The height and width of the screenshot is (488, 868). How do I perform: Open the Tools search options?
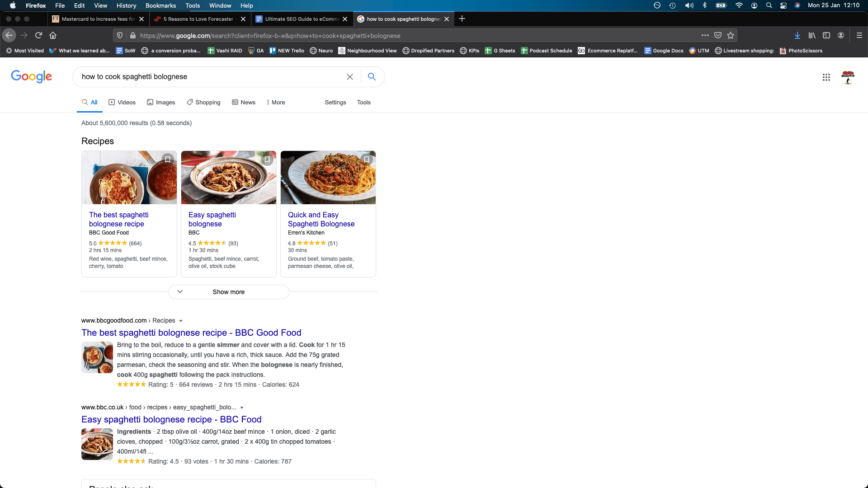click(363, 103)
